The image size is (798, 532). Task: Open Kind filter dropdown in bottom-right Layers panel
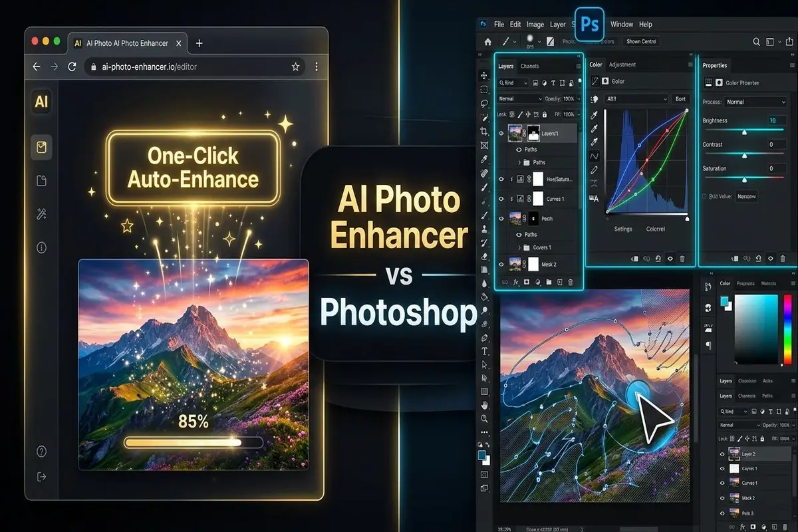(x=733, y=412)
